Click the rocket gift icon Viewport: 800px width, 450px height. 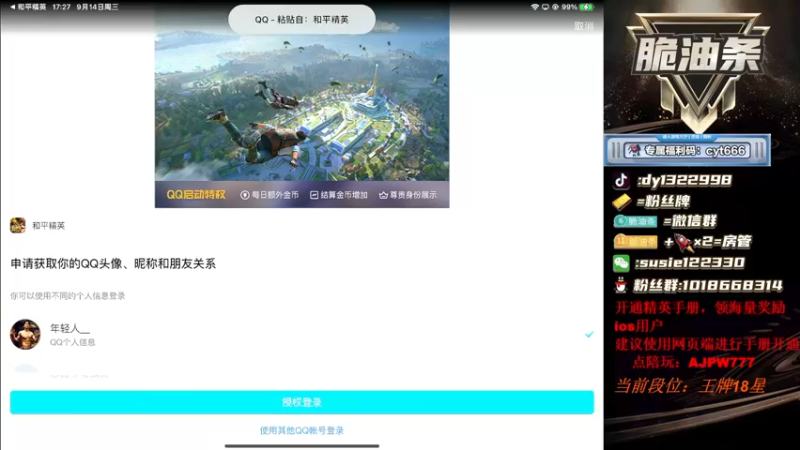coord(684,242)
